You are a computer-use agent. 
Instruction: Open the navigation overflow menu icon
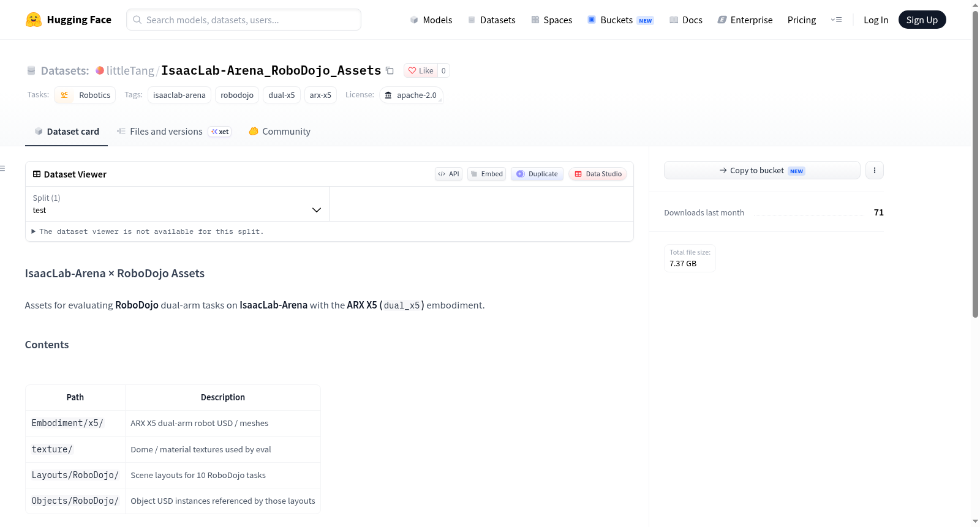click(x=836, y=20)
